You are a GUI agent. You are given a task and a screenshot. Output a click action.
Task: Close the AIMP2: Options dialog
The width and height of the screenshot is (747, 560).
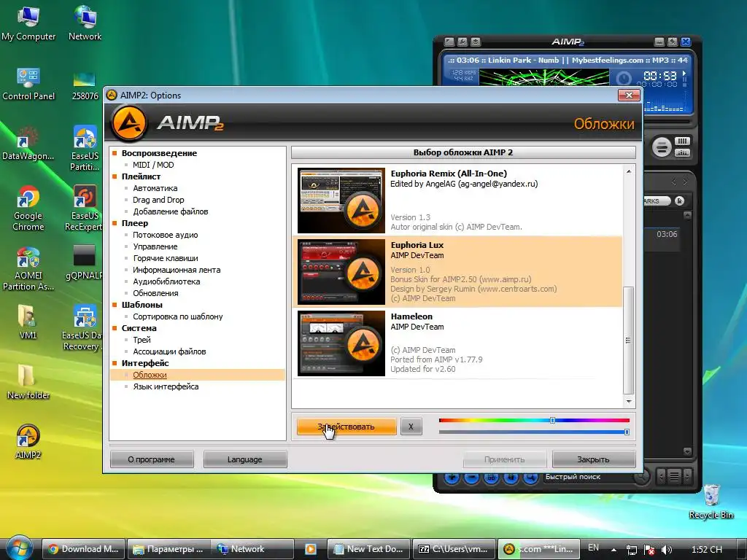(x=628, y=96)
